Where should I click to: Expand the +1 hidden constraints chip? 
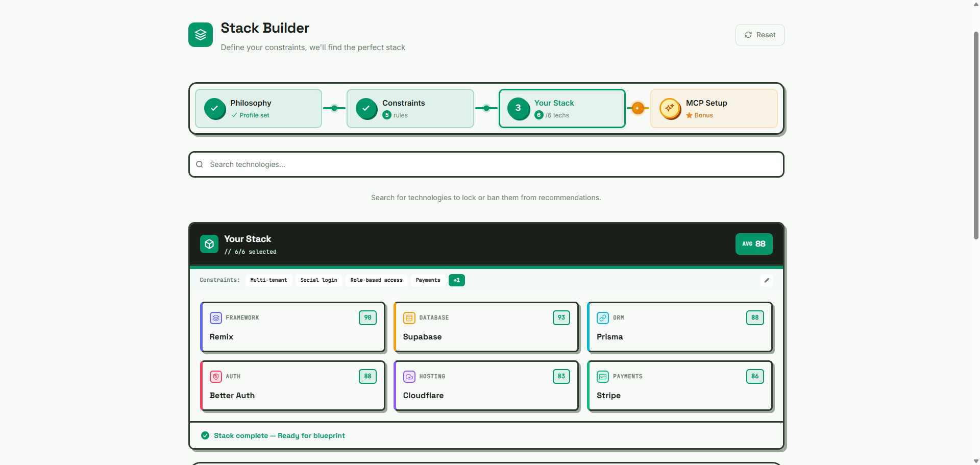pos(456,280)
